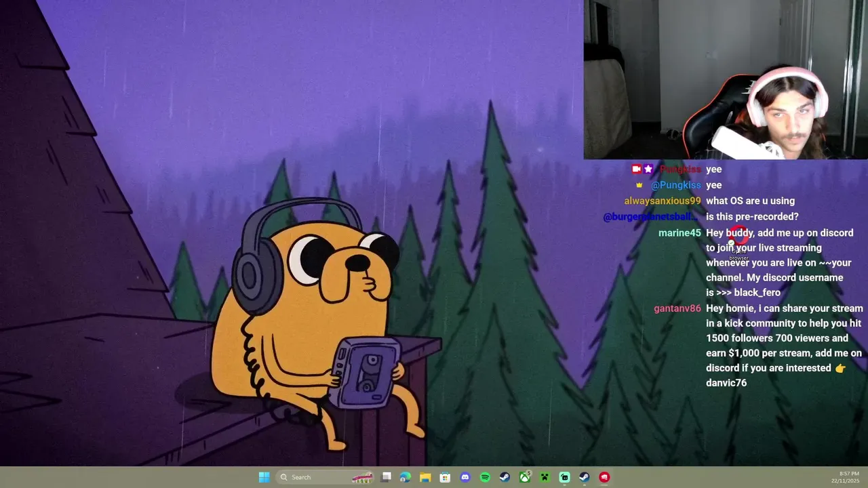The height and width of the screenshot is (488, 868).
Task: Click the purple star badge beside Pungkiss
Action: pos(648,169)
